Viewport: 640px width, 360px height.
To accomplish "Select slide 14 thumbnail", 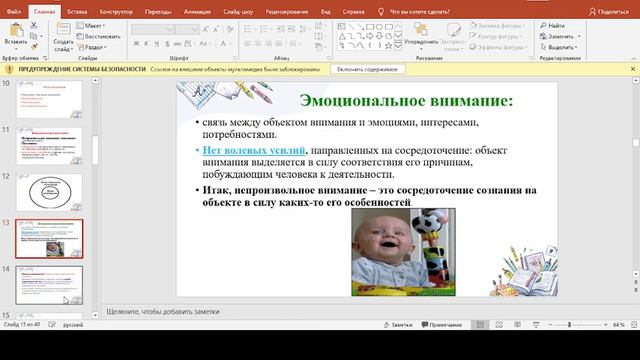I will [49, 285].
